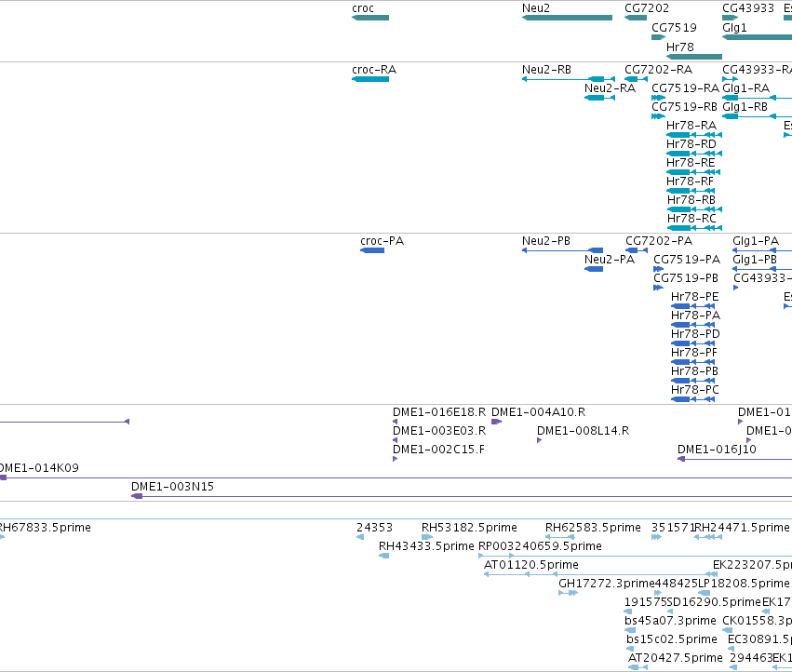Screen dimensions: 792x672
Task: Select the DME1-008L14.R clone end
Action: tap(539, 440)
